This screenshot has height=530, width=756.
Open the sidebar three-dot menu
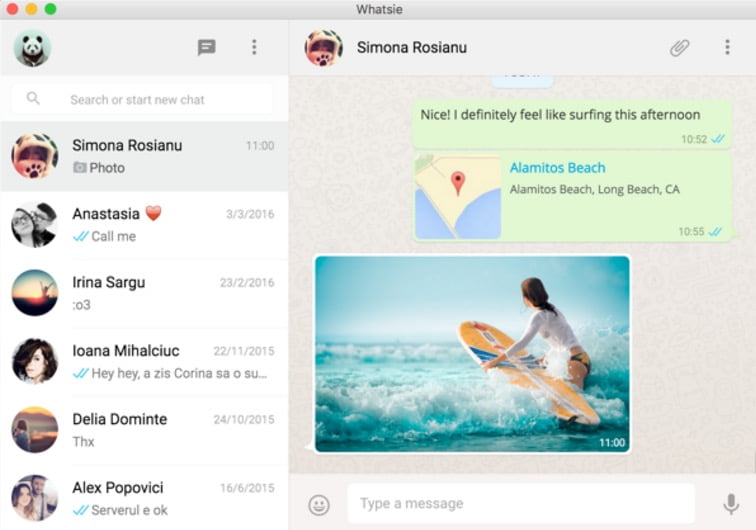[x=254, y=47]
